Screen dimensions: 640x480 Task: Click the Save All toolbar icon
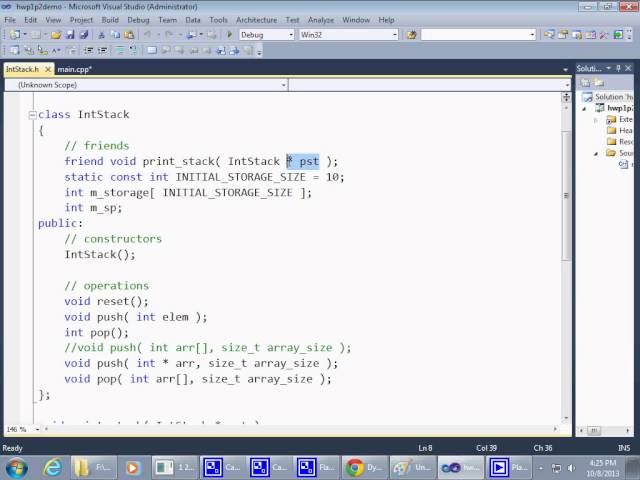coord(84,35)
